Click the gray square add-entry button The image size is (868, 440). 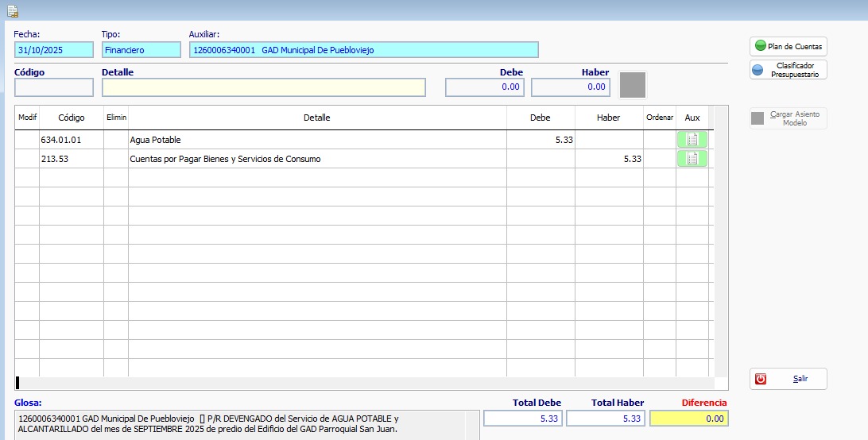pyautogui.click(x=632, y=85)
